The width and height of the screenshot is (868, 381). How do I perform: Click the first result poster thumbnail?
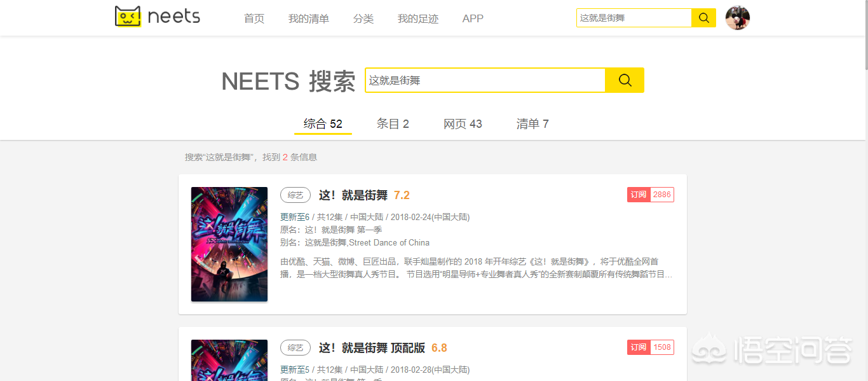(229, 244)
